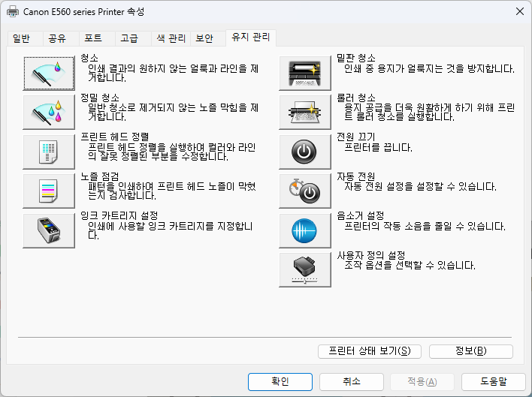The height and width of the screenshot is (397, 532).
Task: Click the 프린터를 끕니다. description text
Action: coord(378,148)
